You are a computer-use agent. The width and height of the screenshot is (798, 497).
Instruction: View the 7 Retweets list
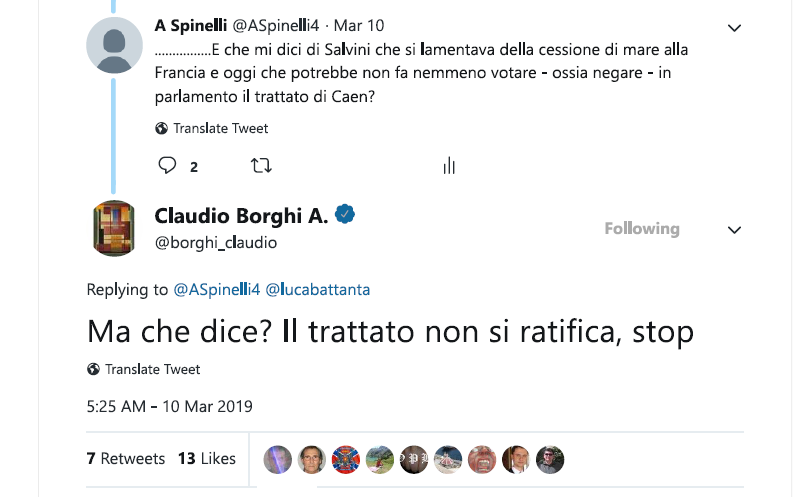pyautogui.click(x=126, y=458)
